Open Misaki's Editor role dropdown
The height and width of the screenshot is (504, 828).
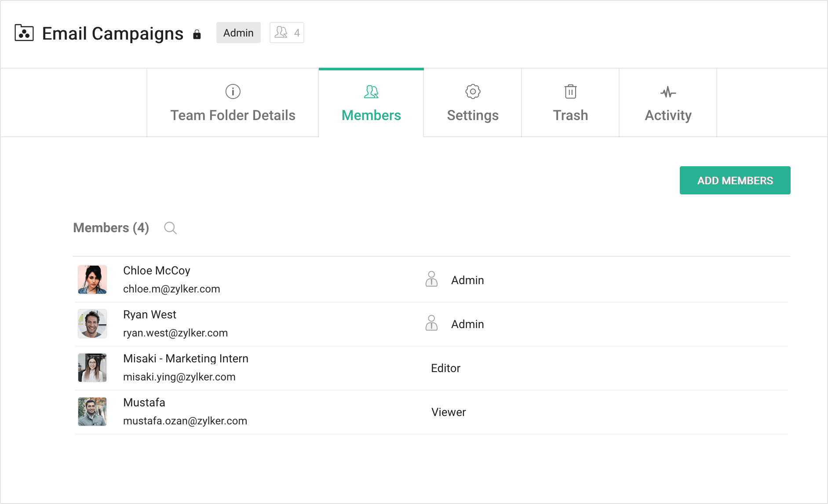click(445, 368)
